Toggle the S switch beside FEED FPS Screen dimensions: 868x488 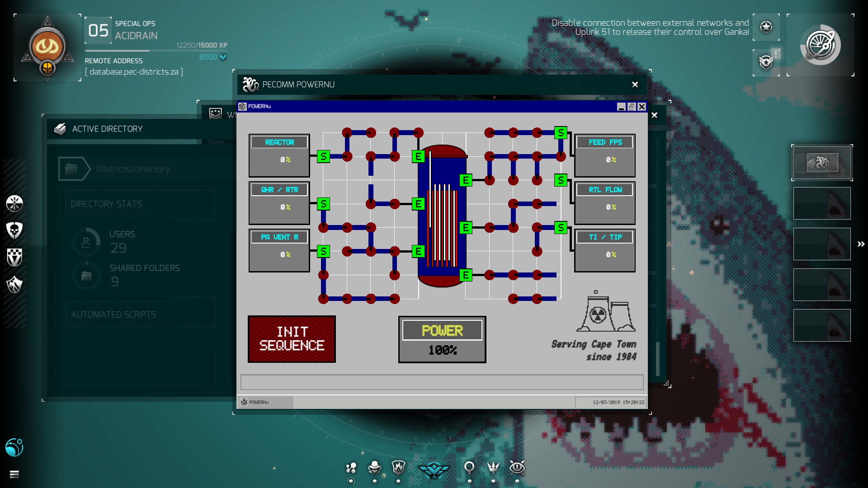point(561,133)
